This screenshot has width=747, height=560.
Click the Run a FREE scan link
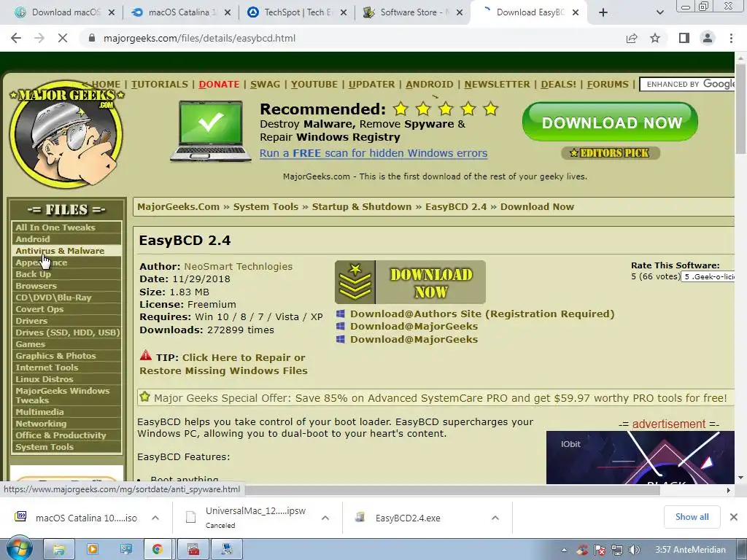click(x=373, y=153)
